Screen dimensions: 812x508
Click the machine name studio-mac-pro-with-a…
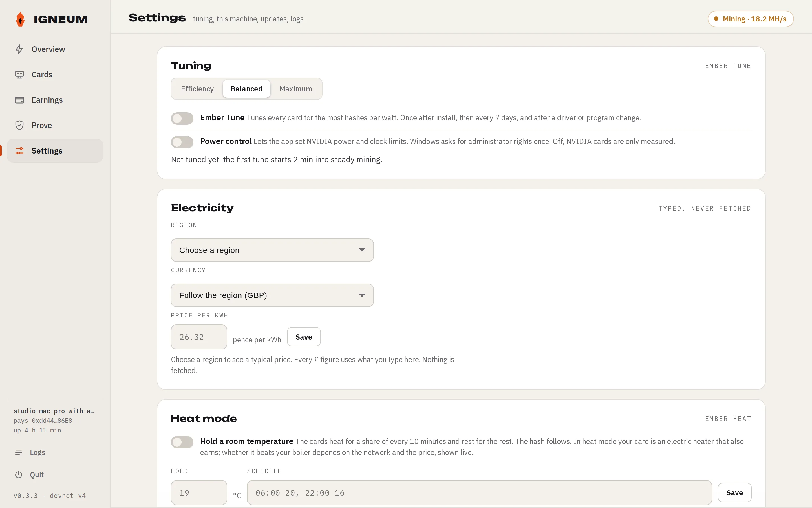pos(54,411)
